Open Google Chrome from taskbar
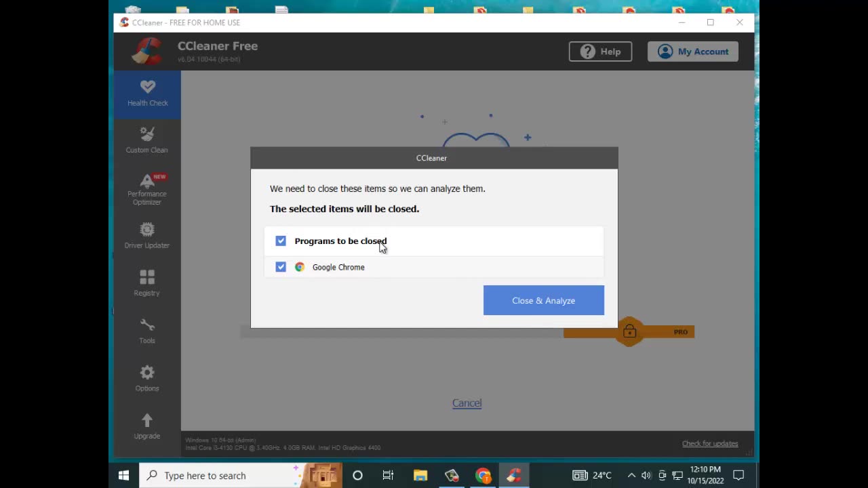The width and height of the screenshot is (868, 488). [483, 475]
